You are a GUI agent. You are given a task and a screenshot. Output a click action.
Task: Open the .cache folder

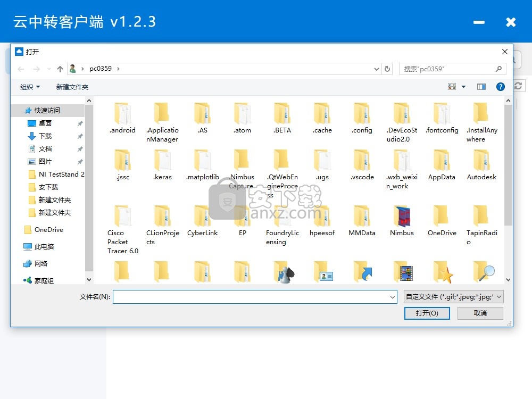coord(322,118)
